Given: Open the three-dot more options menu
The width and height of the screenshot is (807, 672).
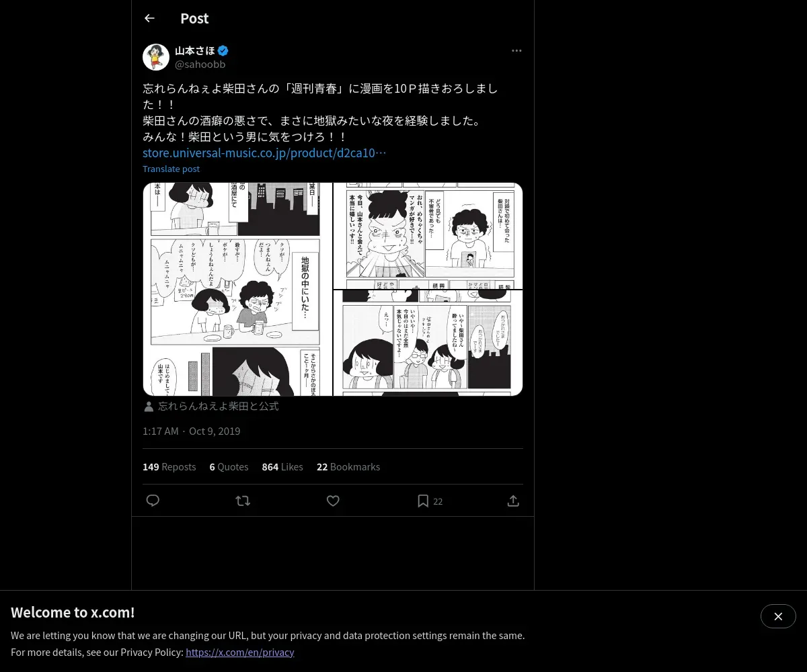Looking at the screenshot, I should point(516,50).
